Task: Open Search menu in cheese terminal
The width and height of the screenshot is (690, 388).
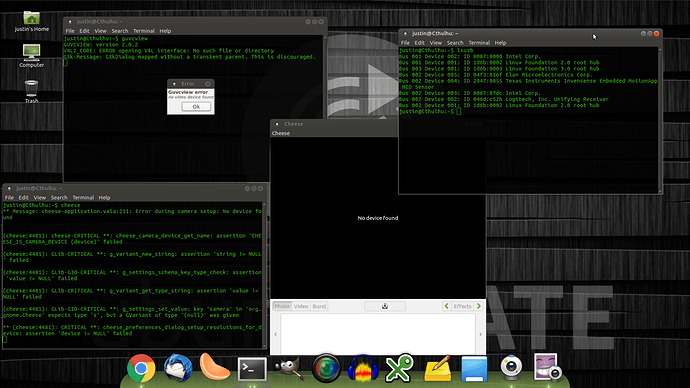Action: tap(59, 198)
